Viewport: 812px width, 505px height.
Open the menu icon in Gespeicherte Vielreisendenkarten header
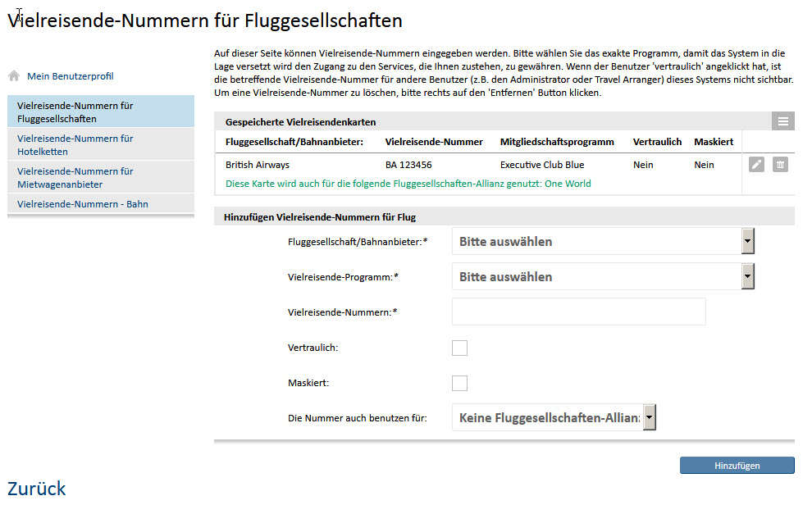click(x=783, y=121)
